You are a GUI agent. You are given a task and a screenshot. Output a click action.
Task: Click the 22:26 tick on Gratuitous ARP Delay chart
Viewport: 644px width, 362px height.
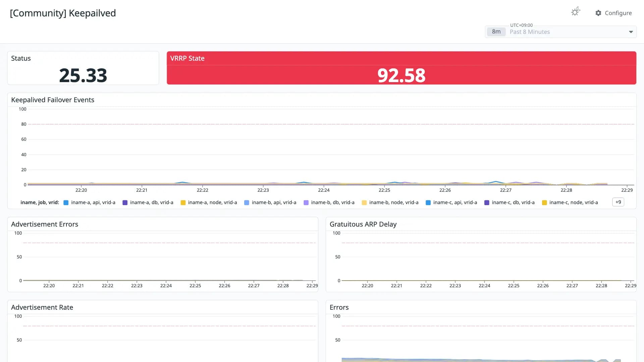[x=543, y=286]
